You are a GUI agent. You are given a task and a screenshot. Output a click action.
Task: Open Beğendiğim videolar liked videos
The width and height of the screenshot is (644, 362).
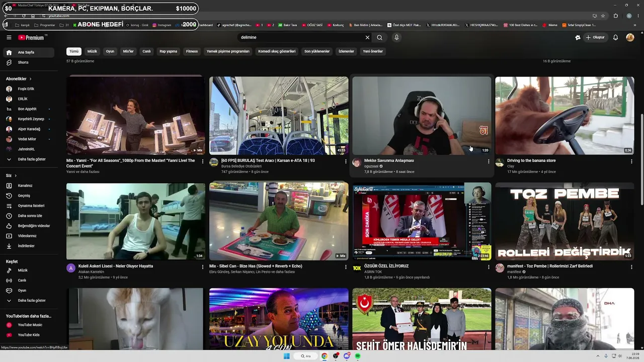[29, 226]
